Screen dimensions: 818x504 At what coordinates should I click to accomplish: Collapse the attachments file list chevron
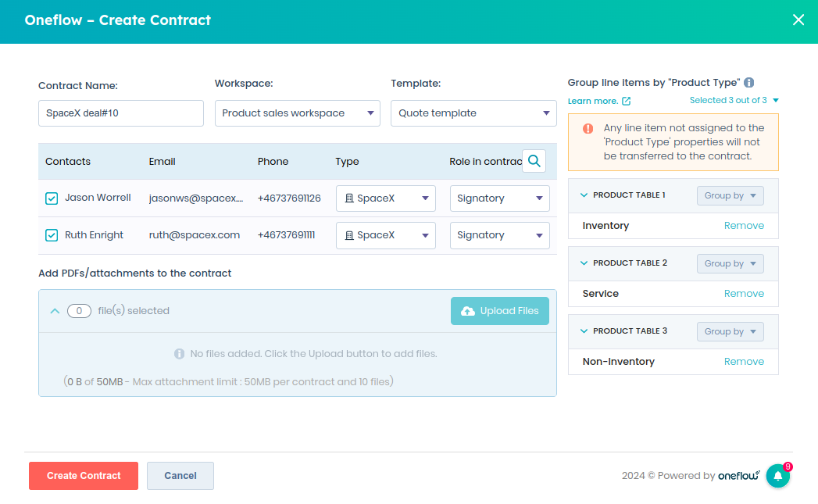coord(55,311)
